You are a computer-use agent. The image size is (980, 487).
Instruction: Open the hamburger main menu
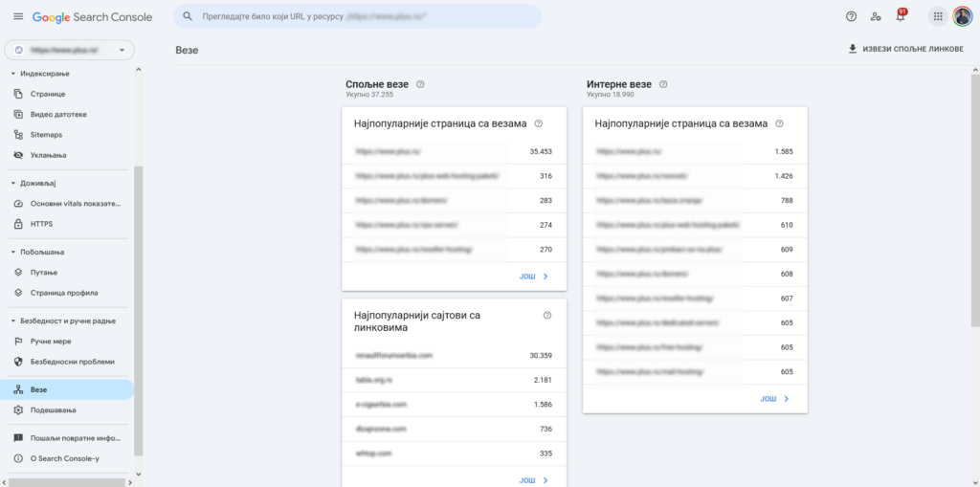18,17
